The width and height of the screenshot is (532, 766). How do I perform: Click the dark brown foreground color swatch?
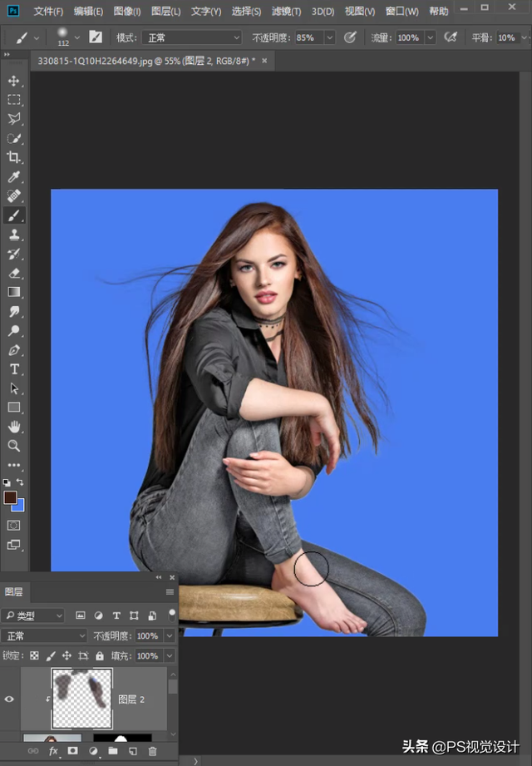click(10, 497)
